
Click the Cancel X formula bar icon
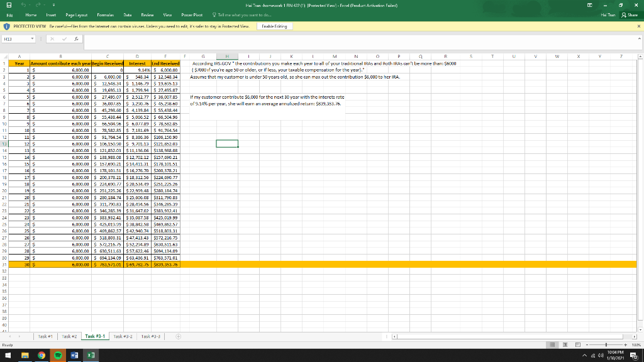click(x=52, y=39)
